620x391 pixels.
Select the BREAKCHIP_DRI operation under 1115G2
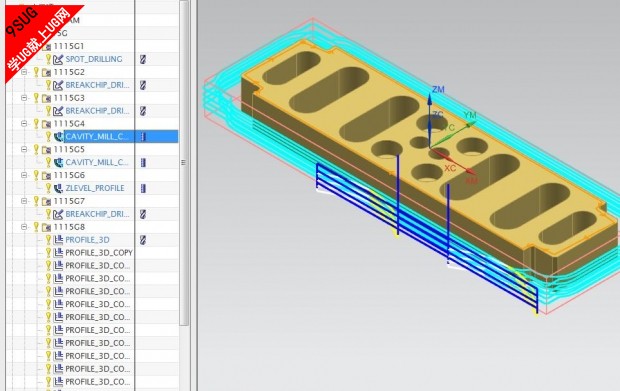coord(97,85)
